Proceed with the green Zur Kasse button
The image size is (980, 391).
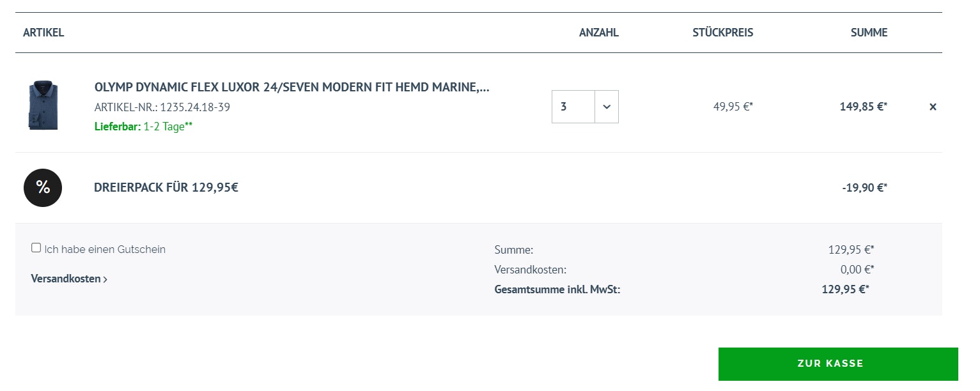837,364
